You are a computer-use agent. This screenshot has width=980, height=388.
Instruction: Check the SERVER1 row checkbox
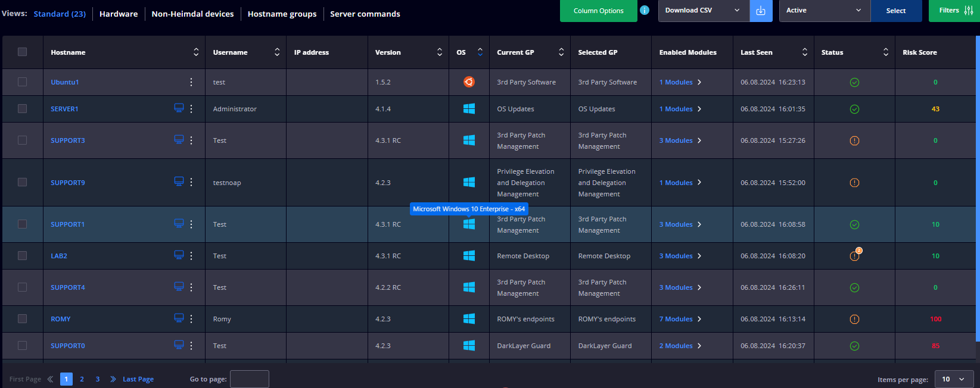point(23,109)
